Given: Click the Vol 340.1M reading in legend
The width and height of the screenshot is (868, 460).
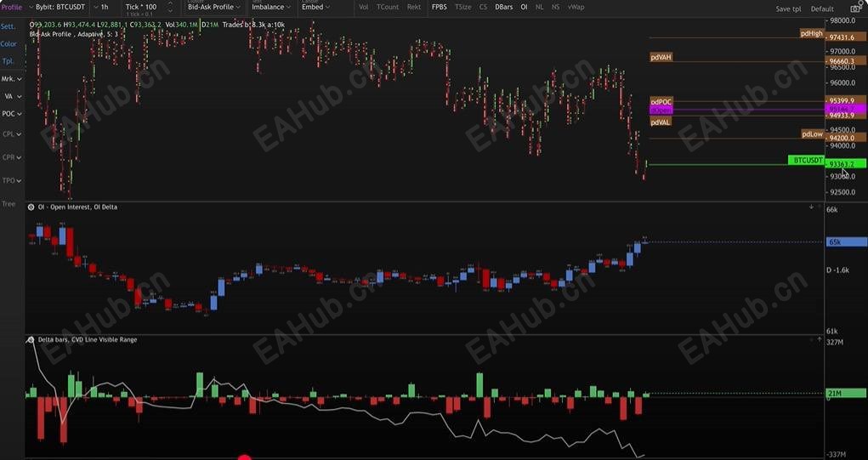Looking at the screenshot, I should (182, 25).
